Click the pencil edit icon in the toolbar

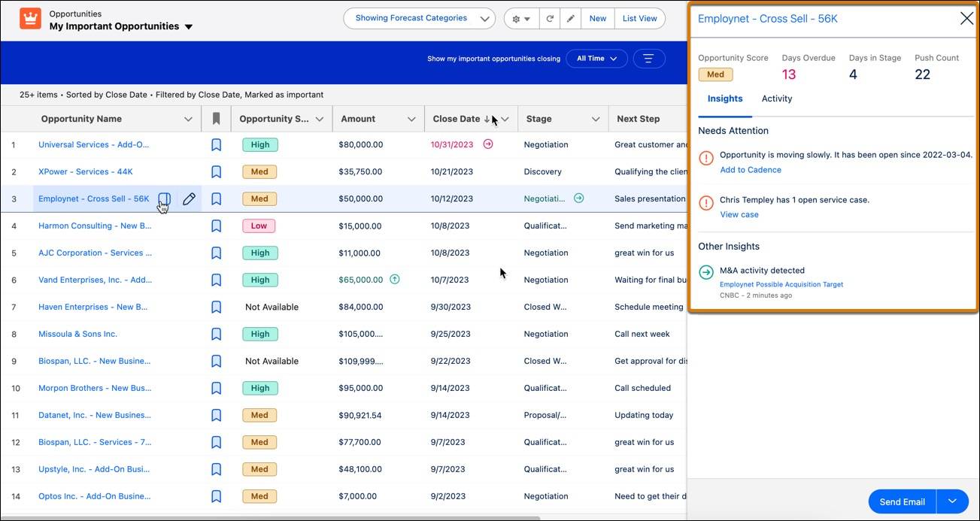click(570, 17)
